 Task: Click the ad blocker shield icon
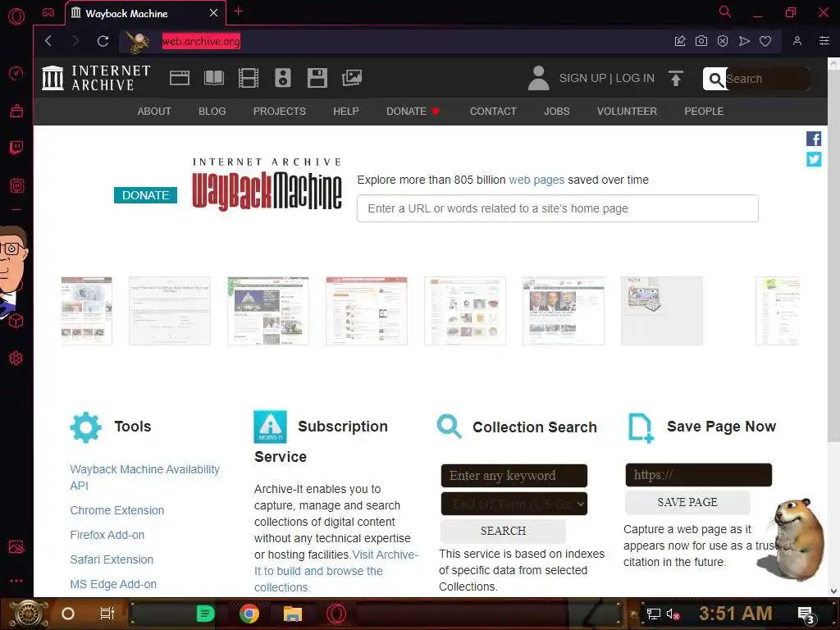coord(722,41)
